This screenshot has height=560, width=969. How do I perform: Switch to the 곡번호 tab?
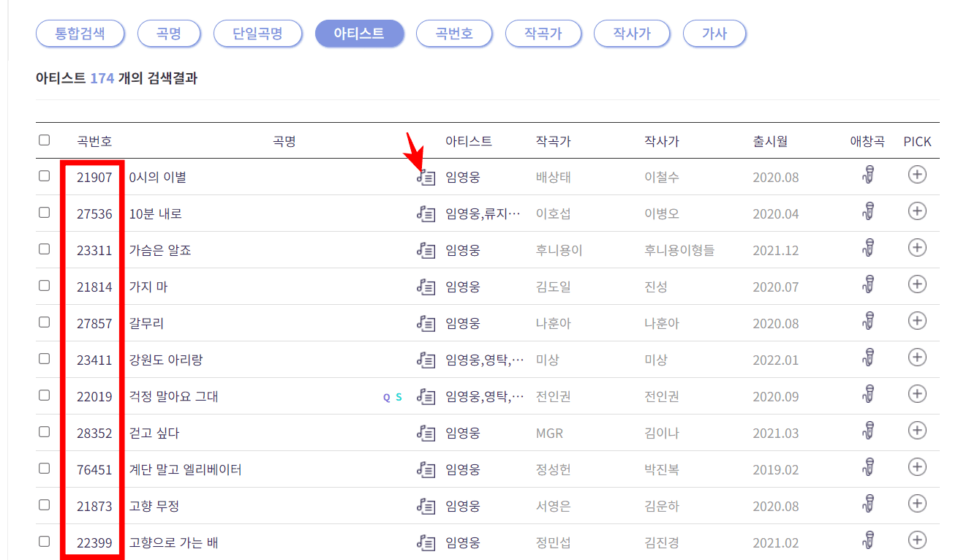[x=454, y=34]
